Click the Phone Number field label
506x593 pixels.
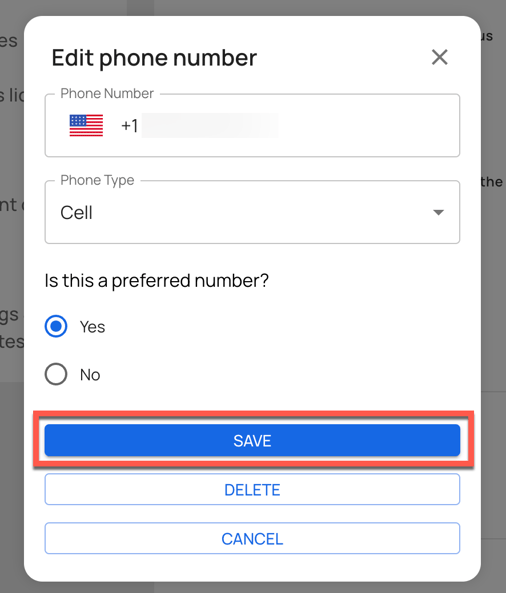(107, 93)
